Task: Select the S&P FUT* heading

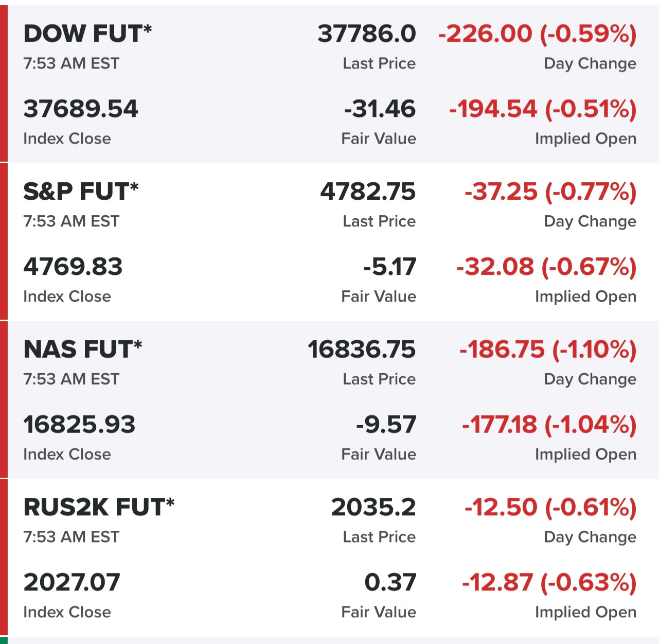Action: (81, 192)
